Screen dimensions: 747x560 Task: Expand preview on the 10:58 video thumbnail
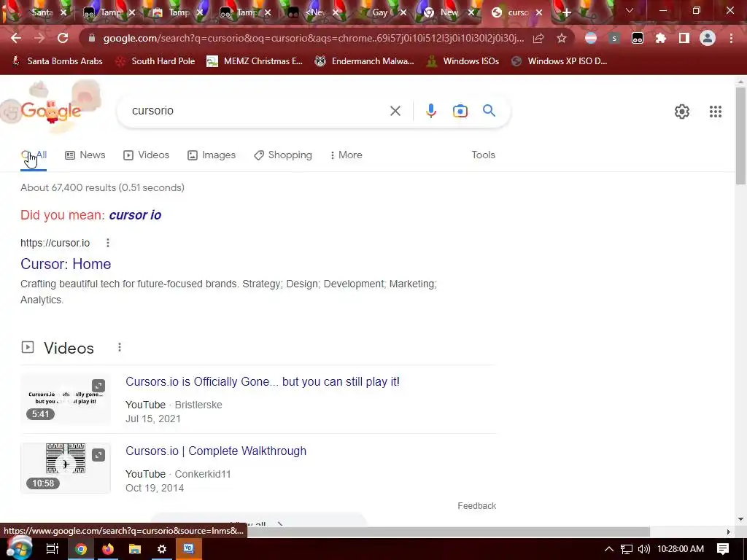(x=98, y=455)
